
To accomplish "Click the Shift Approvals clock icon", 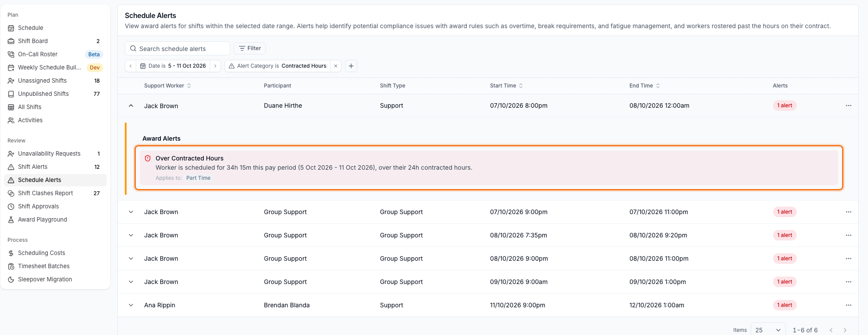I will click(11, 206).
